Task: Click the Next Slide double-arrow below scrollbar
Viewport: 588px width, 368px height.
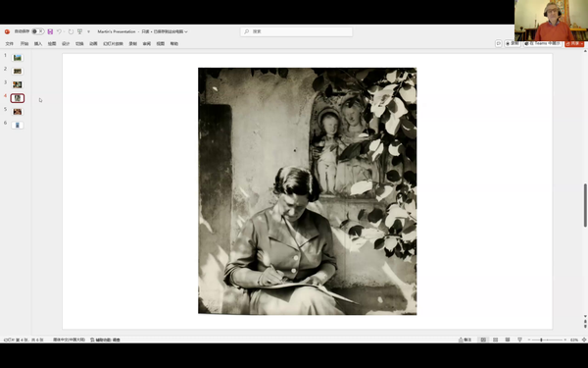Action: (x=585, y=327)
